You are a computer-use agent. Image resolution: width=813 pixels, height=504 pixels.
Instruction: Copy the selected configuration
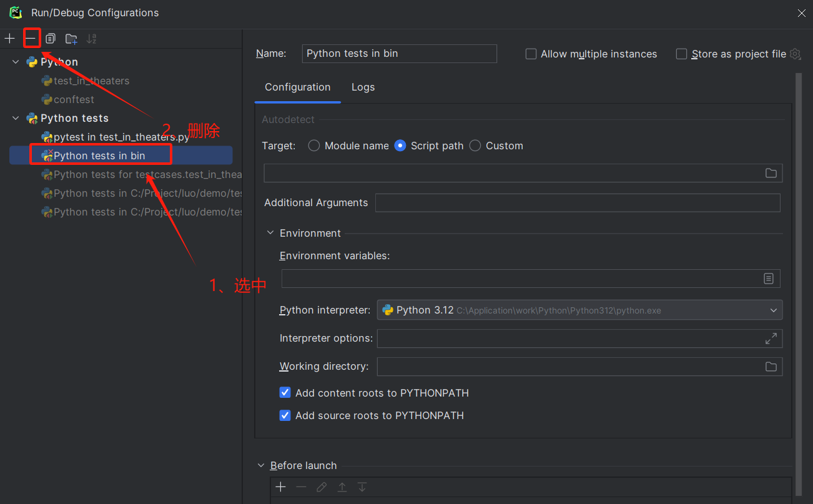[51, 39]
